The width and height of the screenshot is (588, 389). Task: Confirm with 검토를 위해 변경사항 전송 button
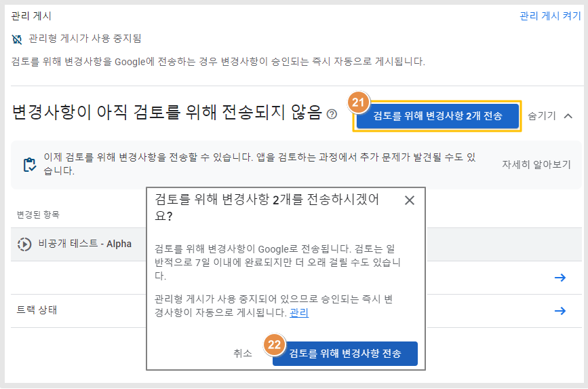345,353
